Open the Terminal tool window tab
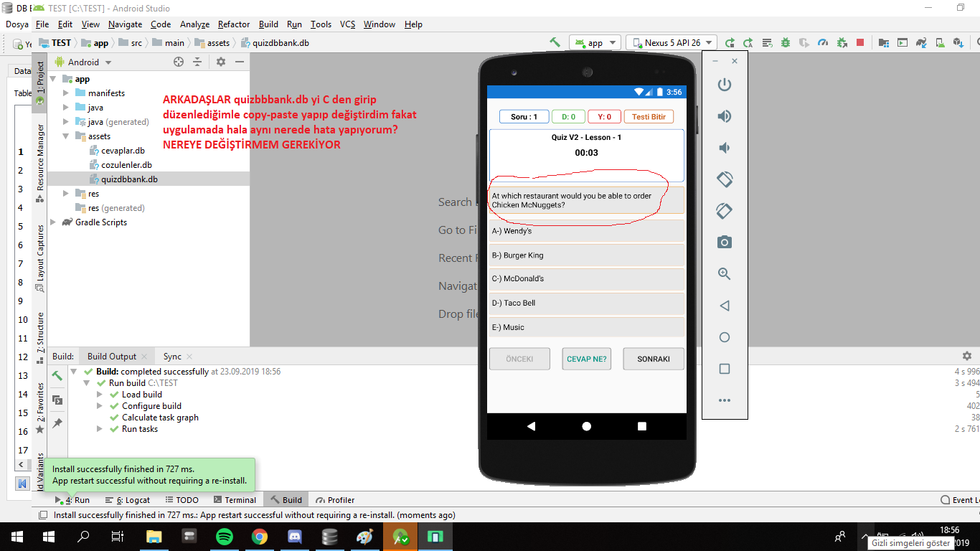The height and width of the screenshot is (551, 980). pos(235,500)
